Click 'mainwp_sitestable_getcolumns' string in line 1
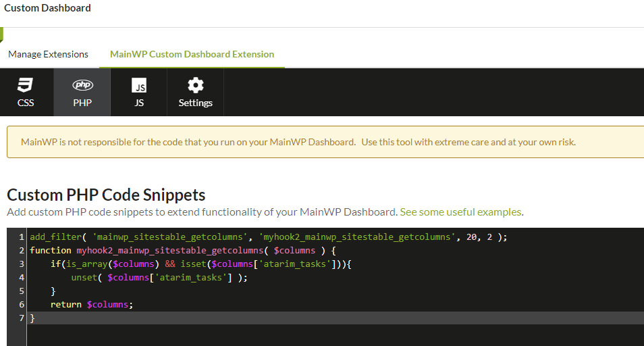This screenshot has width=644, height=346. (x=170, y=237)
